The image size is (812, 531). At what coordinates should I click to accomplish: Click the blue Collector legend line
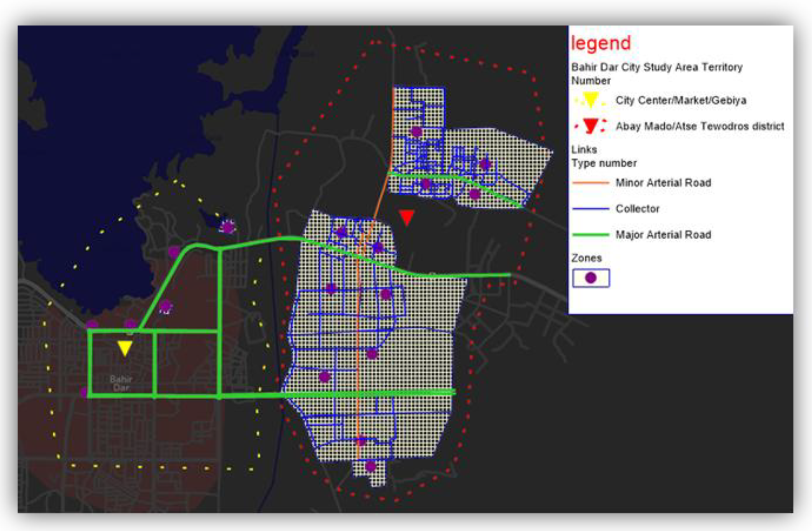coord(591,209)
